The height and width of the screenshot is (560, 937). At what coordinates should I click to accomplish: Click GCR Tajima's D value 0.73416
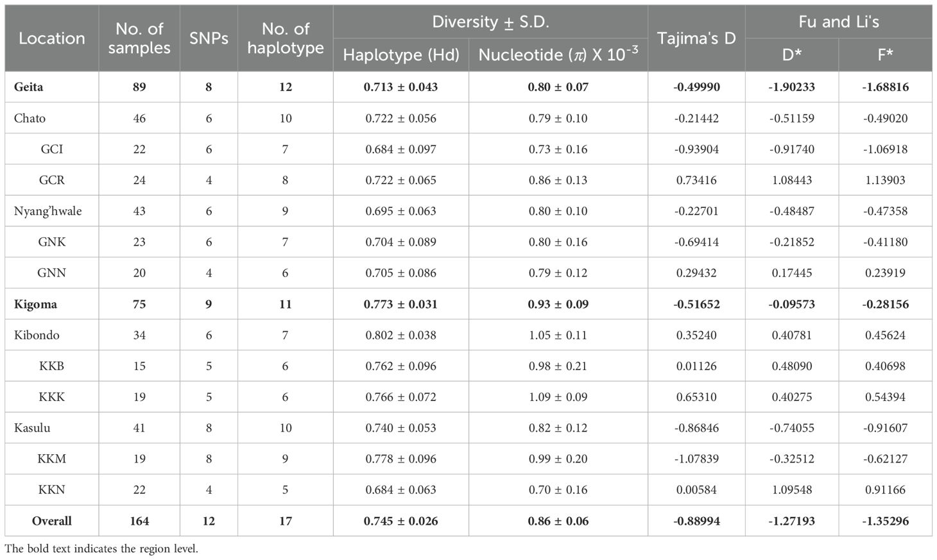point(696,180)
